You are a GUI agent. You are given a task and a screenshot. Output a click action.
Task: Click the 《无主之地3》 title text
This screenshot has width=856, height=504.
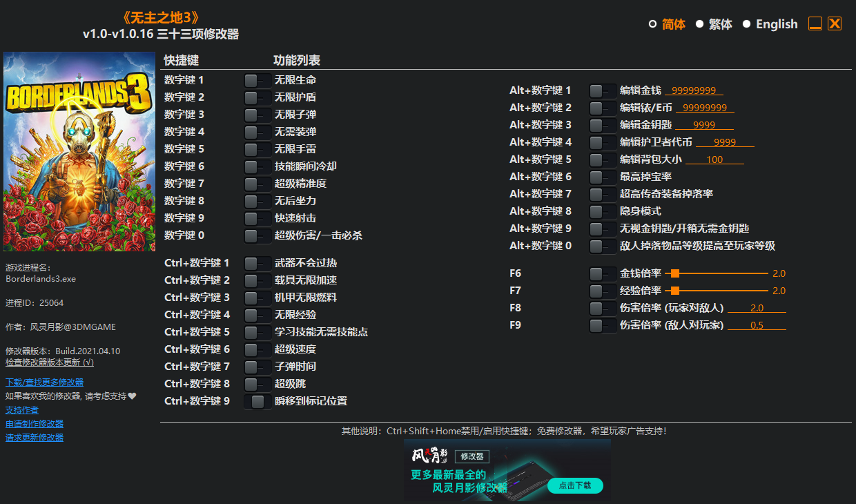(x=159, y=18)
